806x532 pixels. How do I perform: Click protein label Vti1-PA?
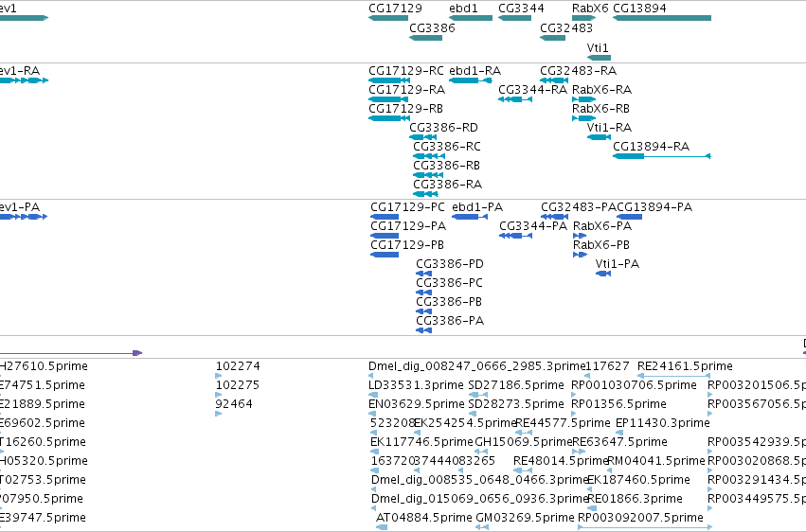[617, 264]
